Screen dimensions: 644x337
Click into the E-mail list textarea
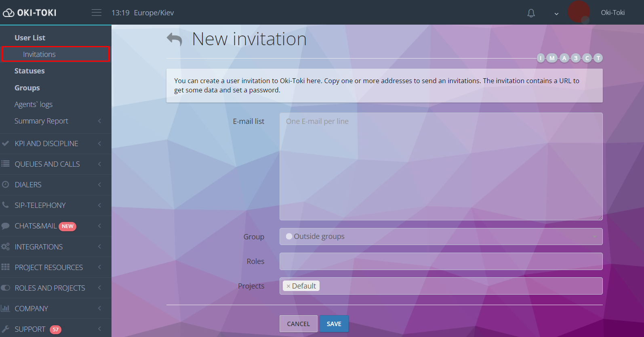coord(440,166)
